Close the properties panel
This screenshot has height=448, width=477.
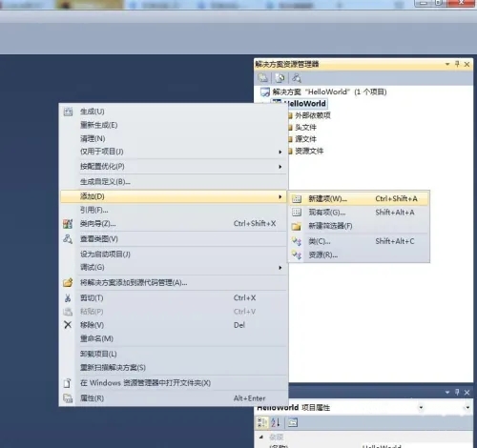click(x=467, y=393)
